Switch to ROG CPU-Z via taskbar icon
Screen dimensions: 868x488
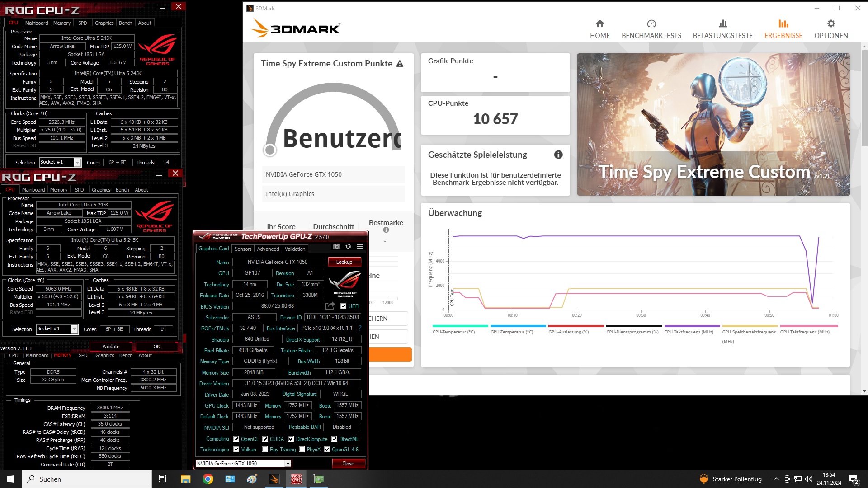point(296,479)
